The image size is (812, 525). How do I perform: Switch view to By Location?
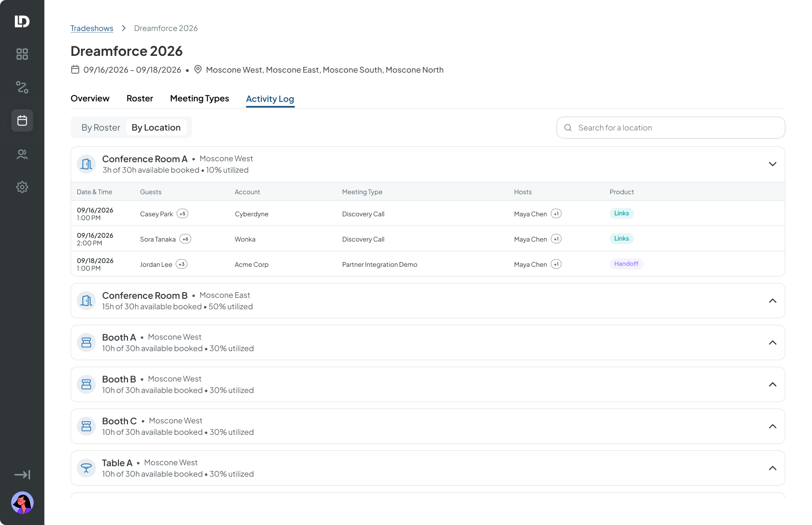156,127
